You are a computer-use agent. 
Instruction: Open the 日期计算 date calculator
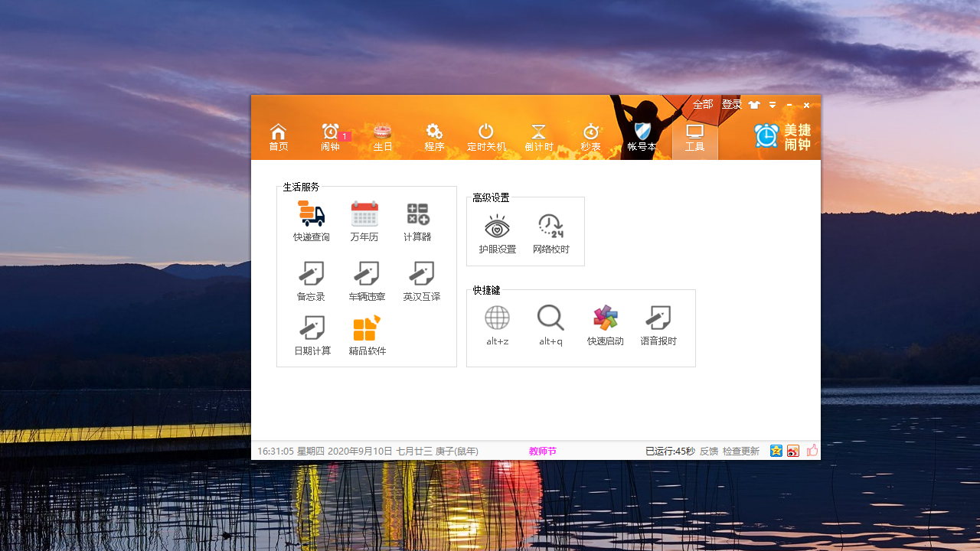click(312, 334)
